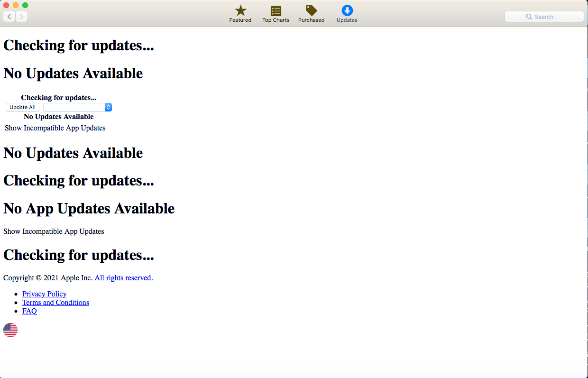Go forward with the right arrow button
Viewport: 588px width, 378px height.
coord(22,17)
